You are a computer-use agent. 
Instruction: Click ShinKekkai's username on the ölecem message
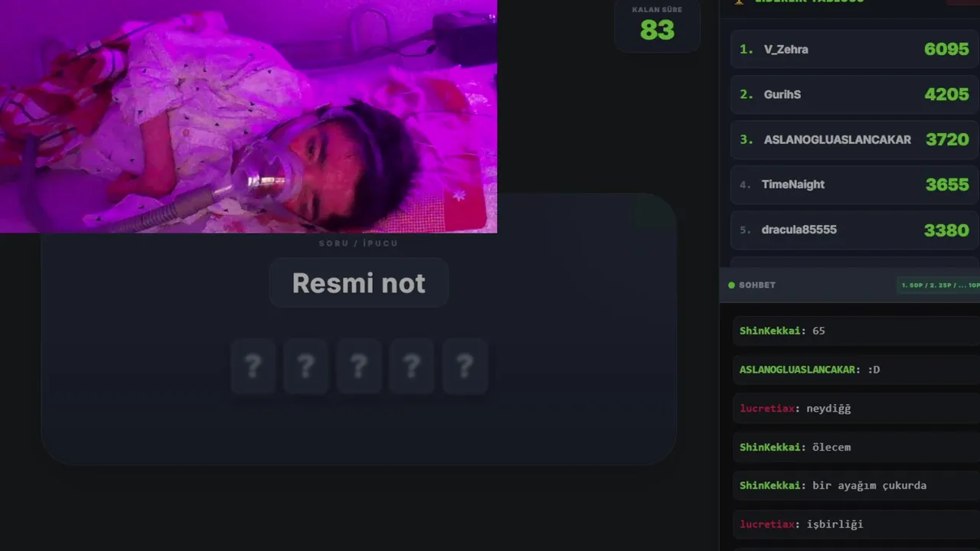pos(770,447)
